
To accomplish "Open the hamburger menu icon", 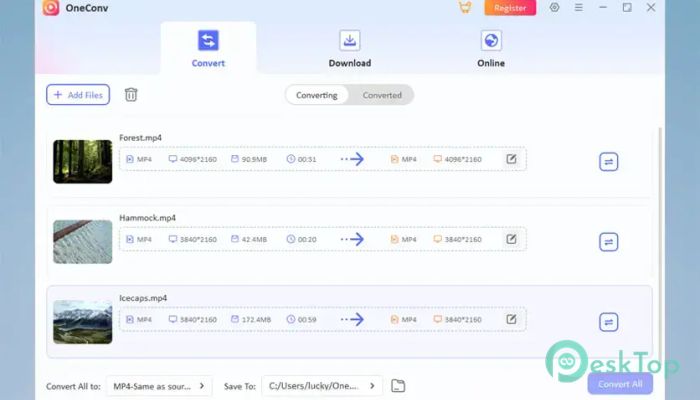I will point(579,8).
